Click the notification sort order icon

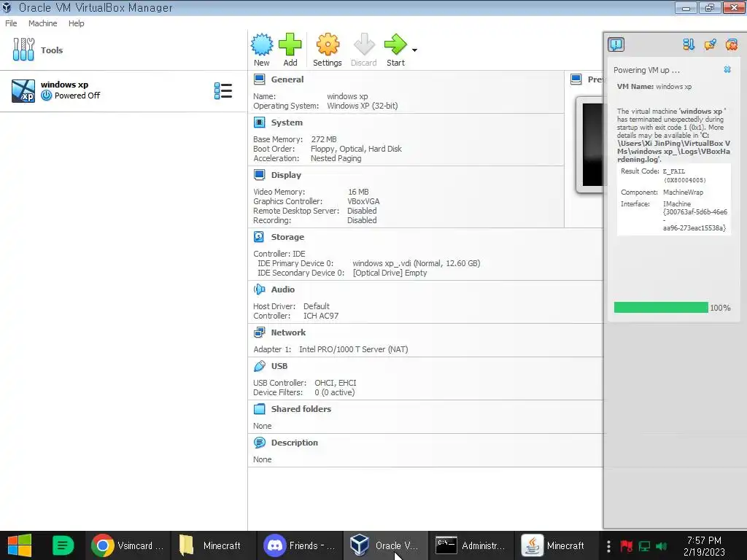[689, 44]
